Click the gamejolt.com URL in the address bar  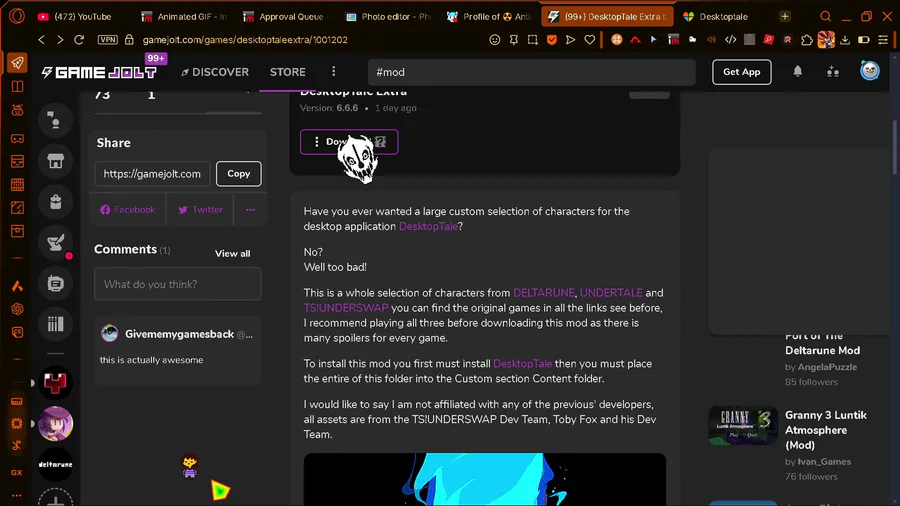(245, 40)
